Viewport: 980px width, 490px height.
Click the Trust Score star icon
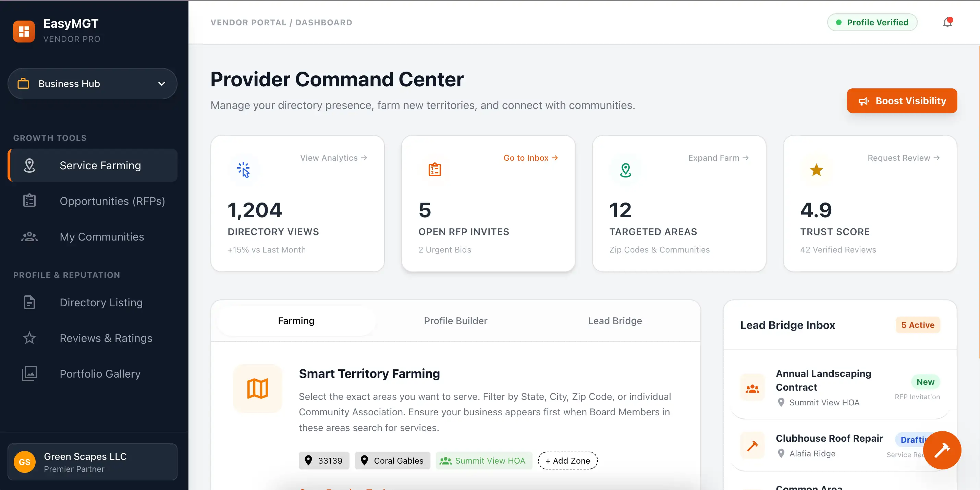[x=816, y=170]
